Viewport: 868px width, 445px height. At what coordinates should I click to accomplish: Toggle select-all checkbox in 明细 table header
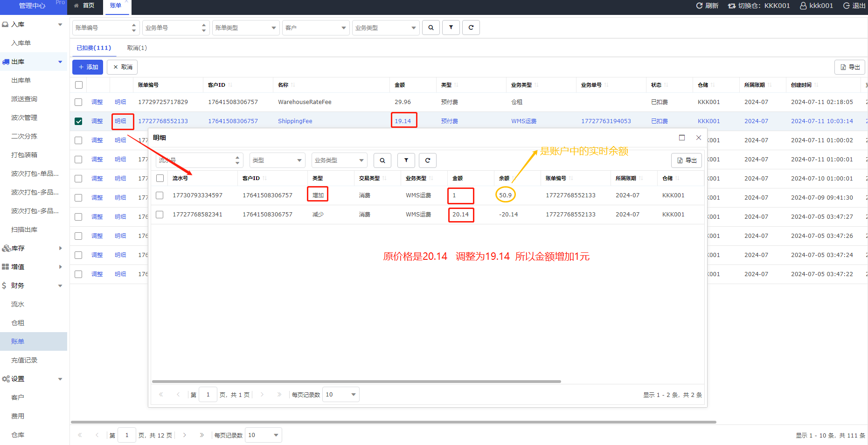click(x=160, y=178)
